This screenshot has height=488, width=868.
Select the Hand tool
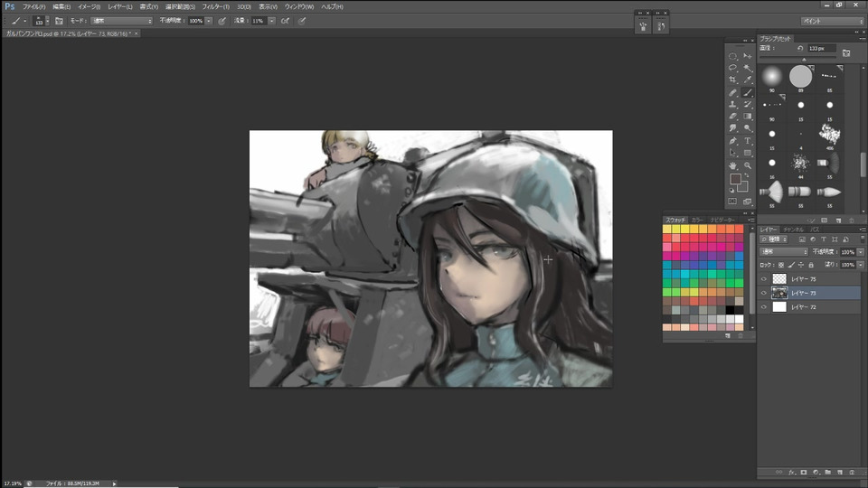[x=732, y=165]
